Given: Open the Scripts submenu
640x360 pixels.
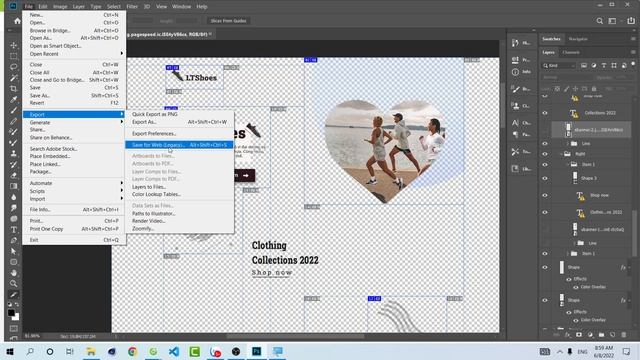Looking at the screenshot, I should click(74, 191).
